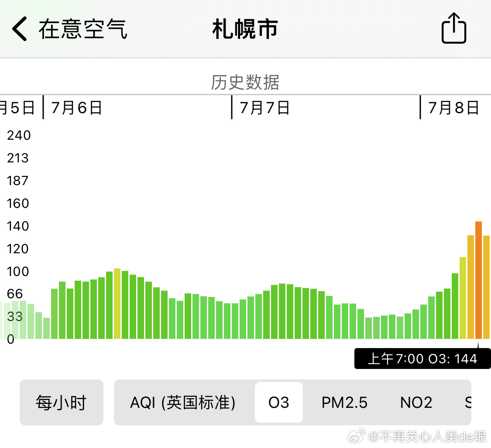Switch to PM2.5 pollutant tab
This screenshot has width=491, height=448.
344,402
